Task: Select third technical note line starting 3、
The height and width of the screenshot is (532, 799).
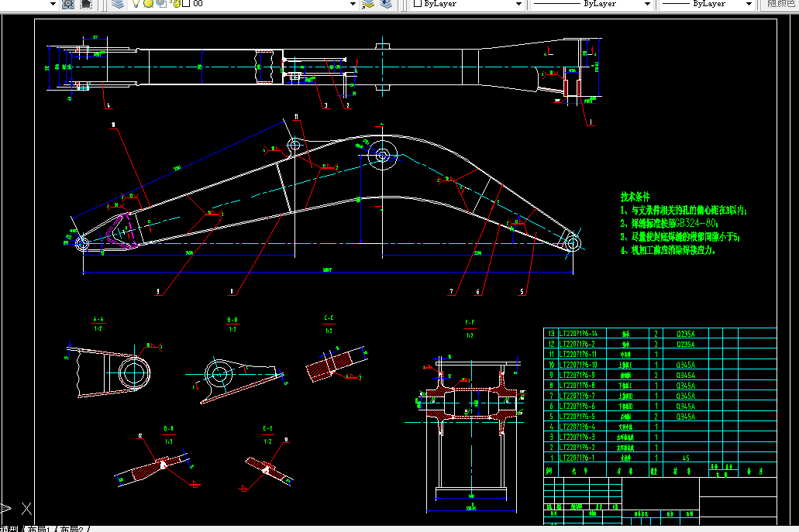Action: coord(680,237)
